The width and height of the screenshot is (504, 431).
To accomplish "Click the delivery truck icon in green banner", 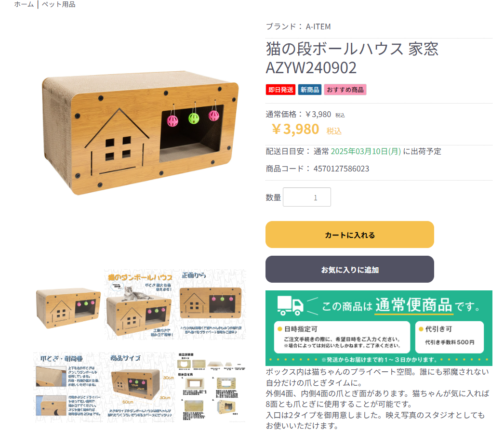I will click(x=290, y=305).
